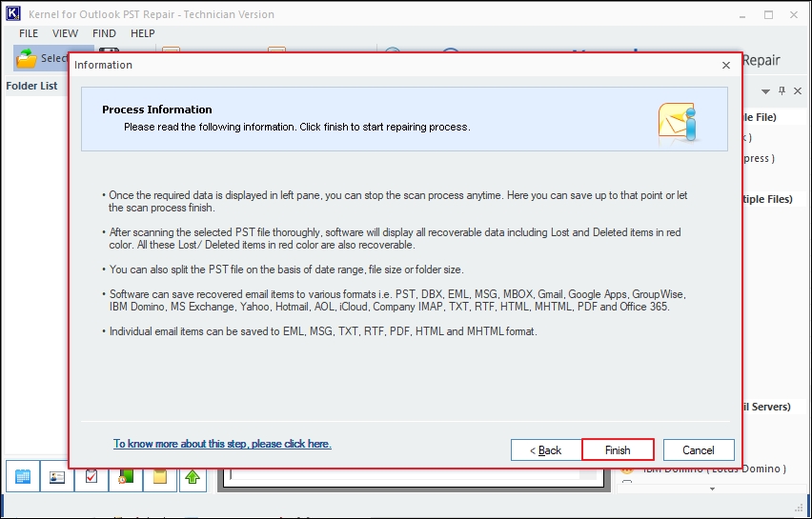Click the Process Information heading
Image resolution: width=812 pixels, height=519 pixels.
pyautogui.click(x=157, y=110)
